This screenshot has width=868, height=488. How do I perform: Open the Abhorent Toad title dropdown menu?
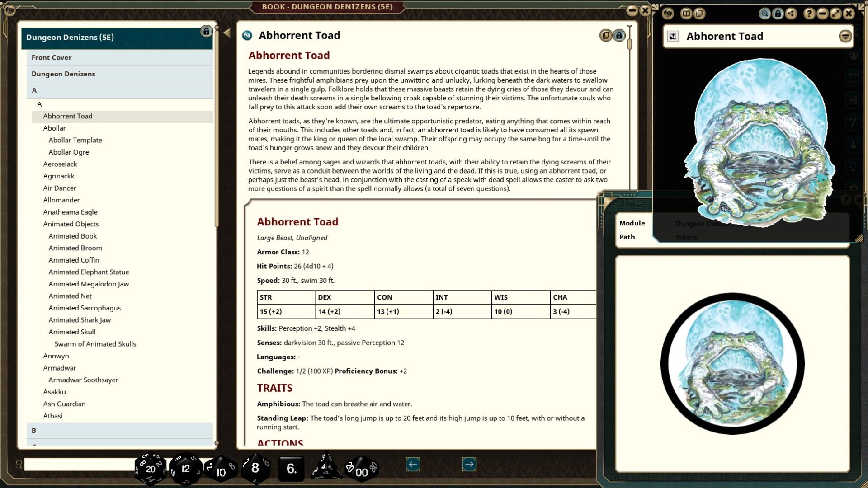[845, 36]
